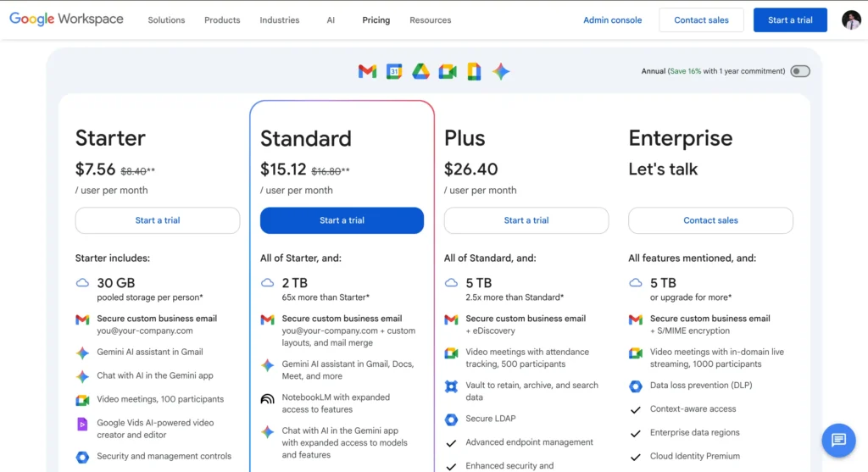Image resolution: width=868 pixels, height=472 pixels.
Task: Click Contact sales in the header
Action: (x=701, y=20)
